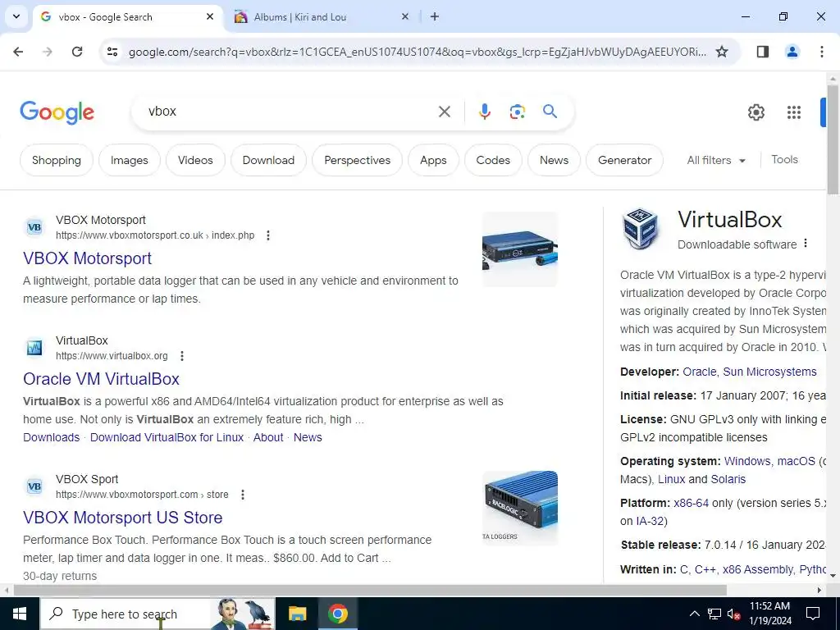840x630 pixels.
Task: Open File Explorer from taskbar
Action: [x=297, y=614]
